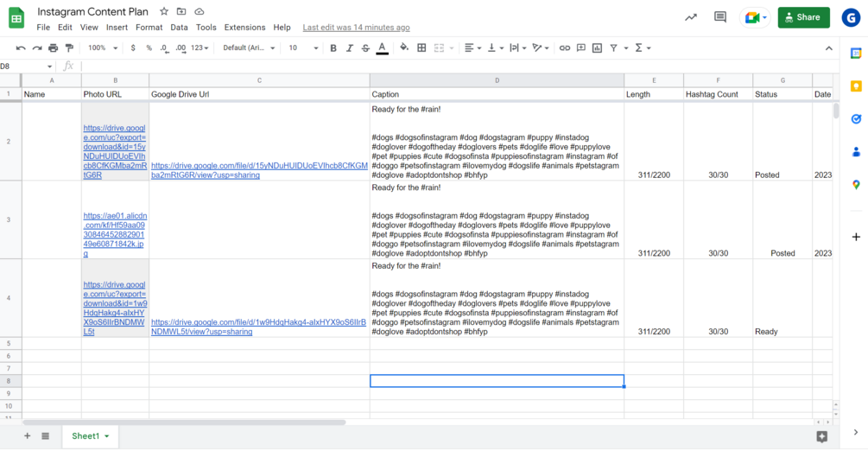This screenshot has width=868, height=451.
Task: Select the Paint format tool
Action: pyautogui.click(x=69, y=48)
